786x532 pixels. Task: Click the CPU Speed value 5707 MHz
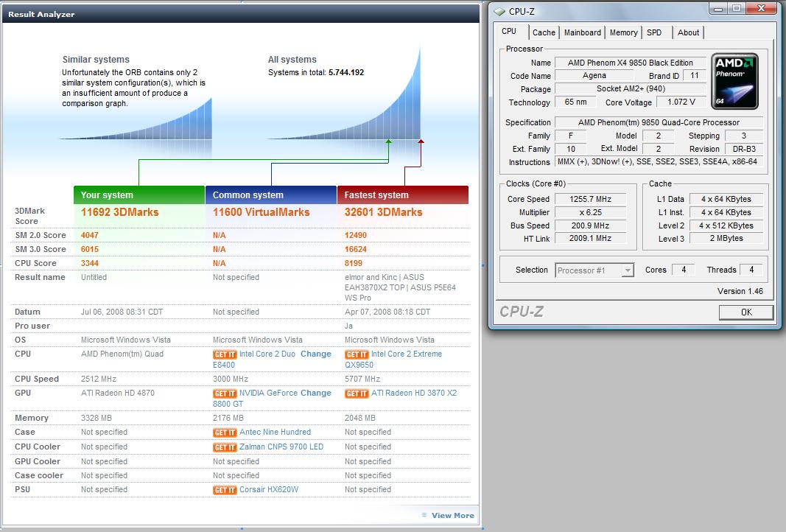(x=362, y=379)
